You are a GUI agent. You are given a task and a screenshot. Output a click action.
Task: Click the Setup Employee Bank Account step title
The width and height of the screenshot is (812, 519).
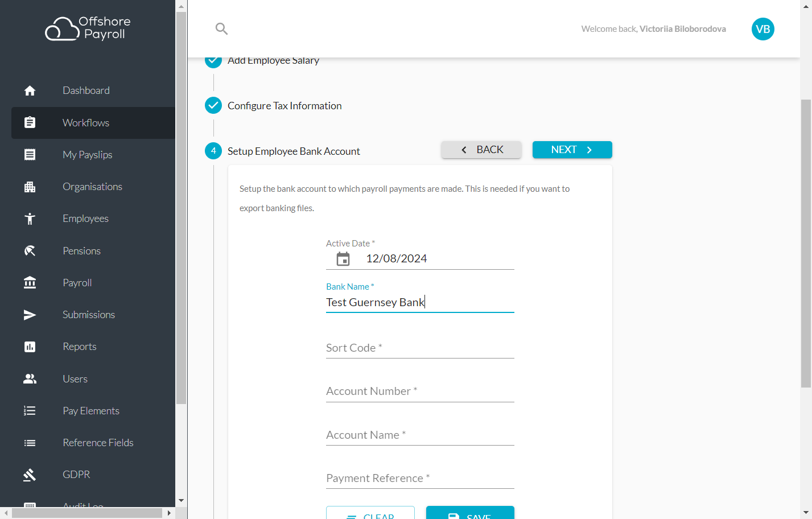click(294, 151)
